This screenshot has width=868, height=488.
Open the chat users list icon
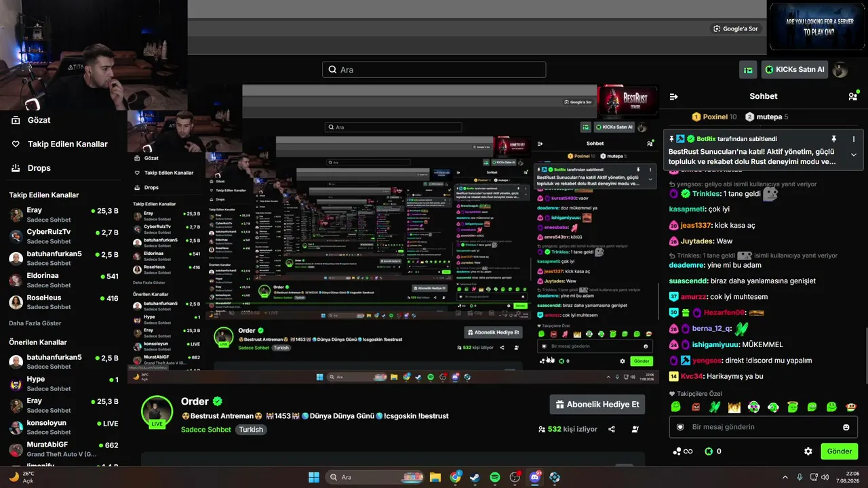852,96
